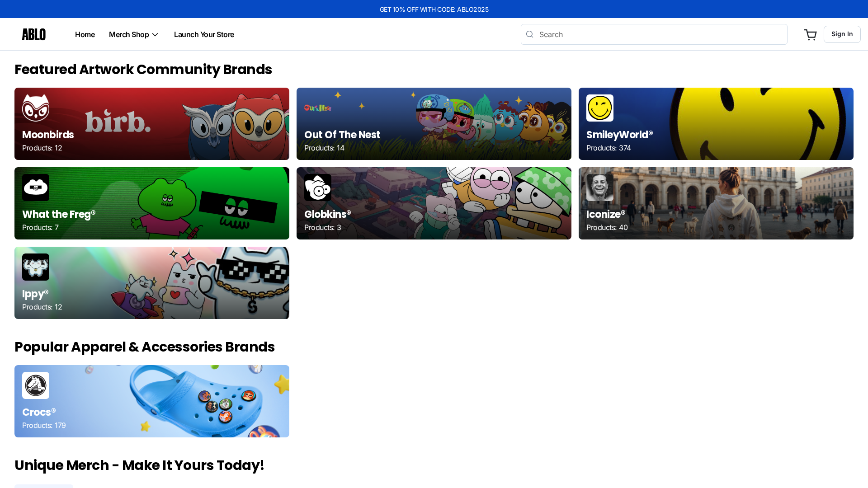The width and height of the screenshot is (868, 488).
Task: Go to the Home menu item
Action: (85, 34)
